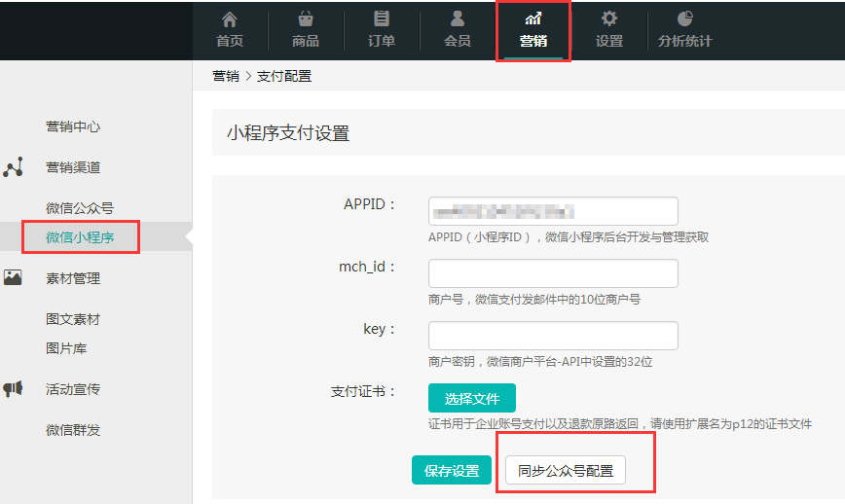Select 微信小程序 in the sidebar
Screen dimensions: 845x504
click(80, 237)
